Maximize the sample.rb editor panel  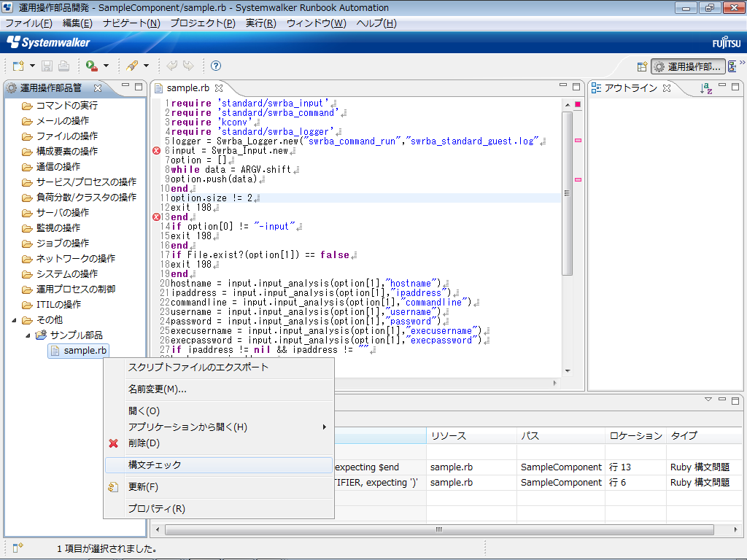[576, 87]
